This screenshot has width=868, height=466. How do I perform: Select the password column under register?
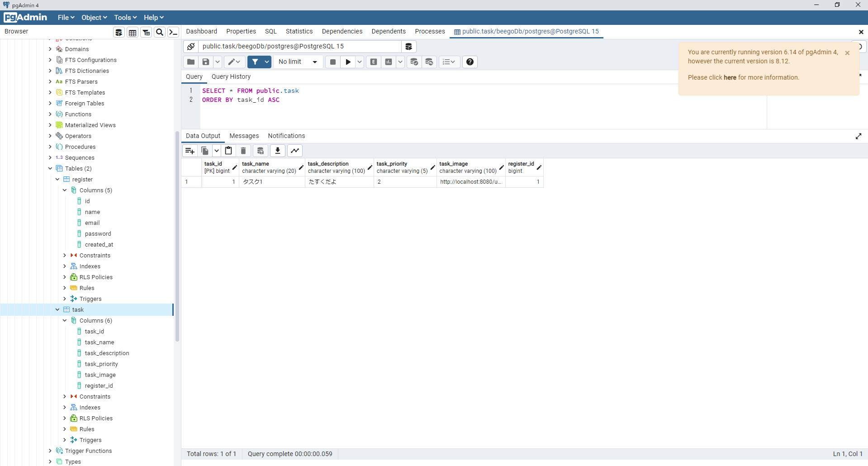click(98, 233)
